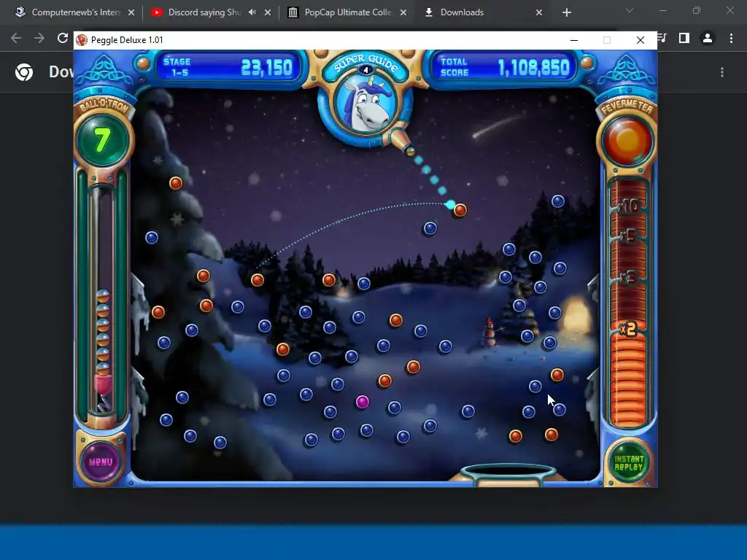Close the Computernewb's Internet tab
This screenshot has width=747, height=560.
(x=131, y=12)
